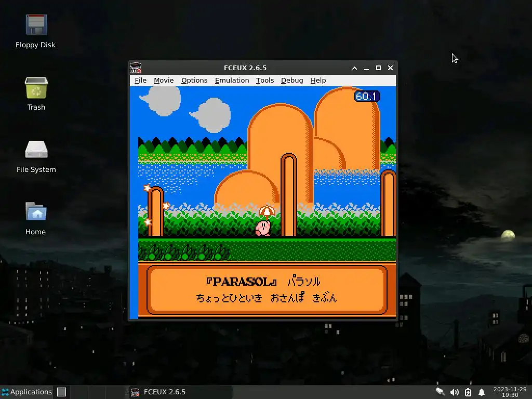The image size is (532, 399).
Task: Click the battery power tray icon
Action: [x=468, y=392]
